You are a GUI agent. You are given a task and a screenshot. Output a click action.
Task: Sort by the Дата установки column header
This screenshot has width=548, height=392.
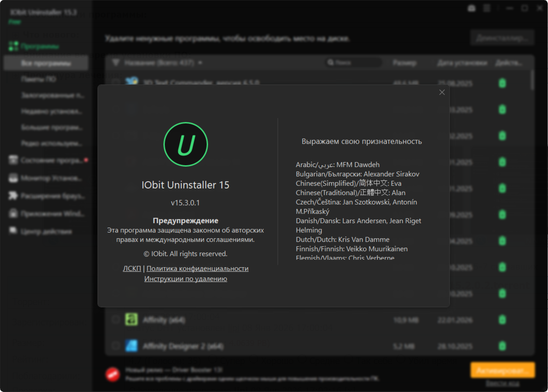pos(462,63)
